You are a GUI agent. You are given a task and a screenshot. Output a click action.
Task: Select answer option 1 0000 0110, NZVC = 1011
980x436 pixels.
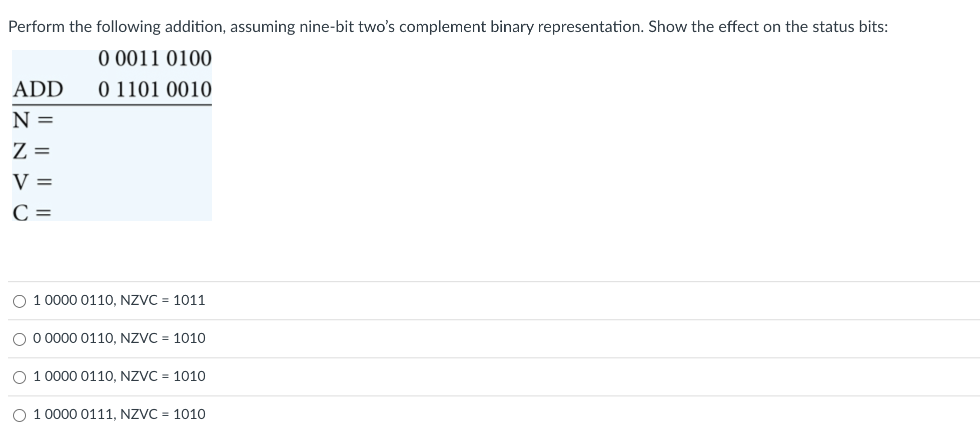[x=19, y=301]
